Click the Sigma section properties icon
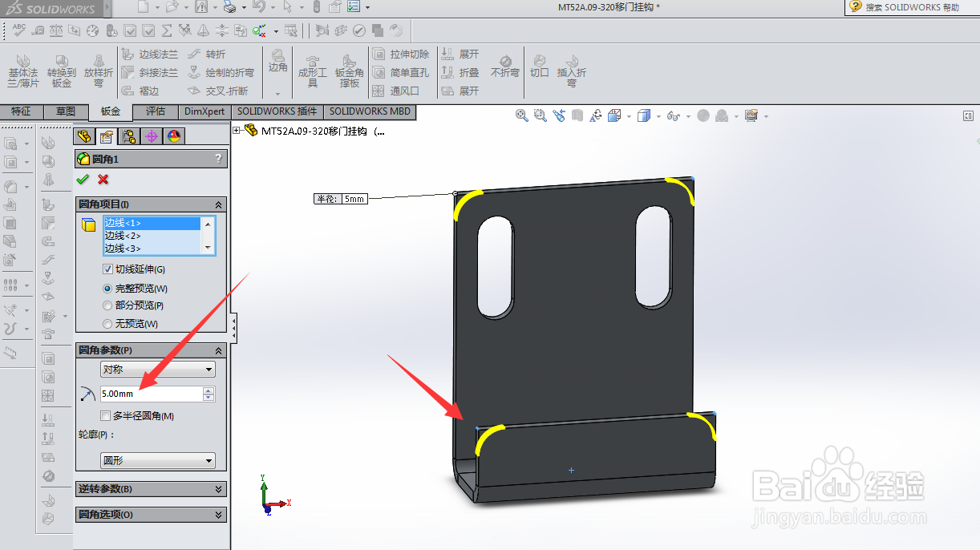The image size is (980, 550). 167,30
